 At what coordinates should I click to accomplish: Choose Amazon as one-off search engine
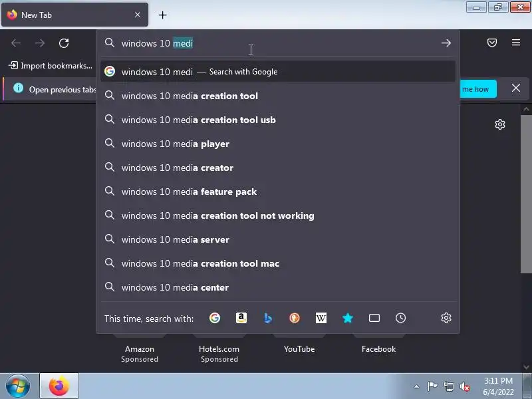pyautogui.click(x=241, y=318)
